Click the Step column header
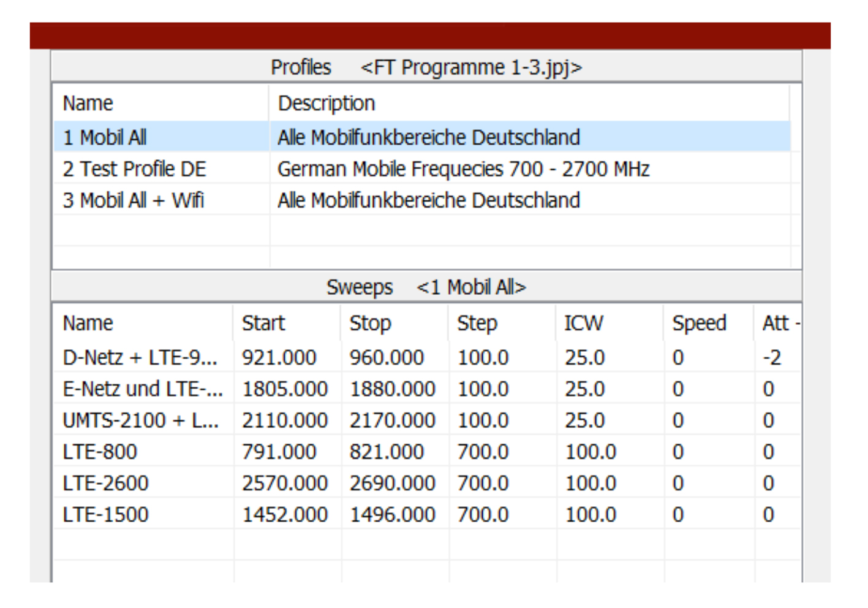868x608 pixels. point(477,323)
